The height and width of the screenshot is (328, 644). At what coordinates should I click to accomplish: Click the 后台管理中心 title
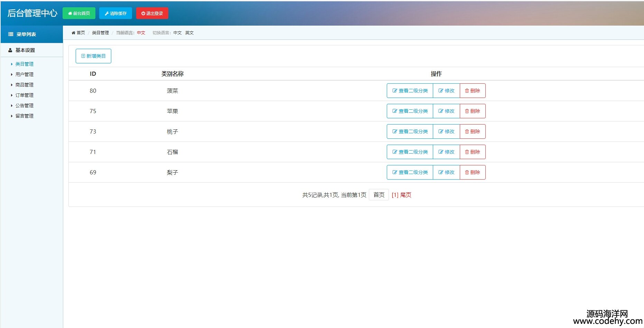32,13
